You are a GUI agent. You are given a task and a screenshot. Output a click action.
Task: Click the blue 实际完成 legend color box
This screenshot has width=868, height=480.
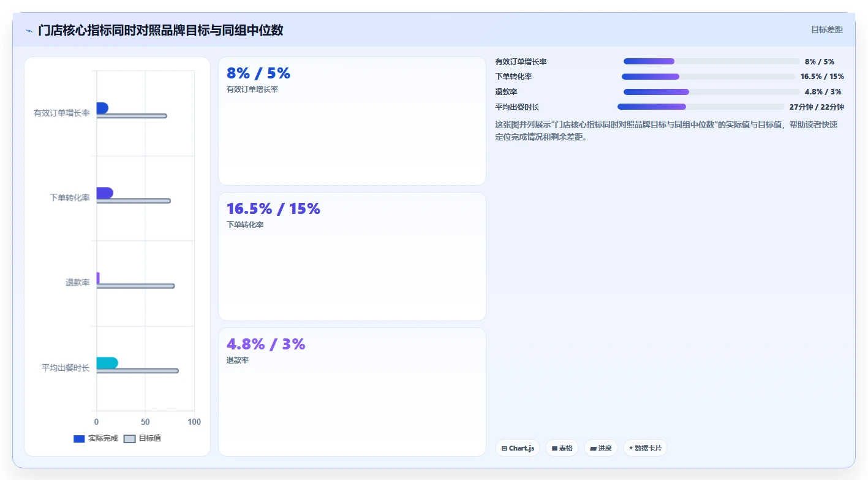click(79, 438)
